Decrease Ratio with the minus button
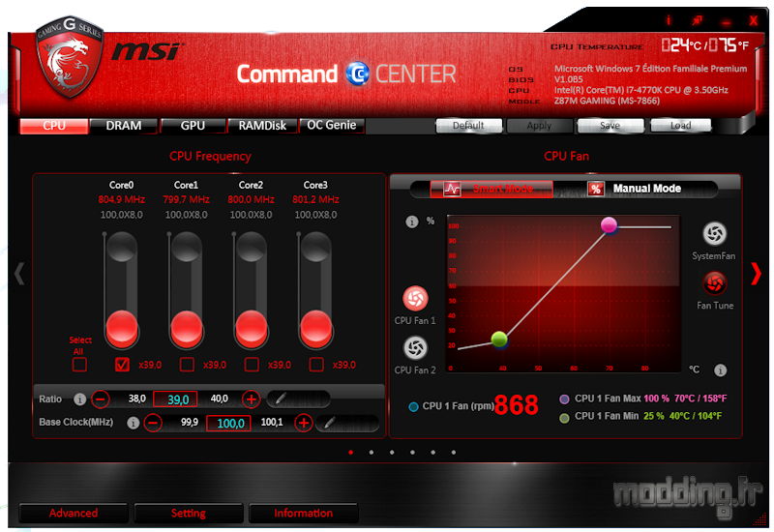Screen dimensions: 774x532 [101, 399]
